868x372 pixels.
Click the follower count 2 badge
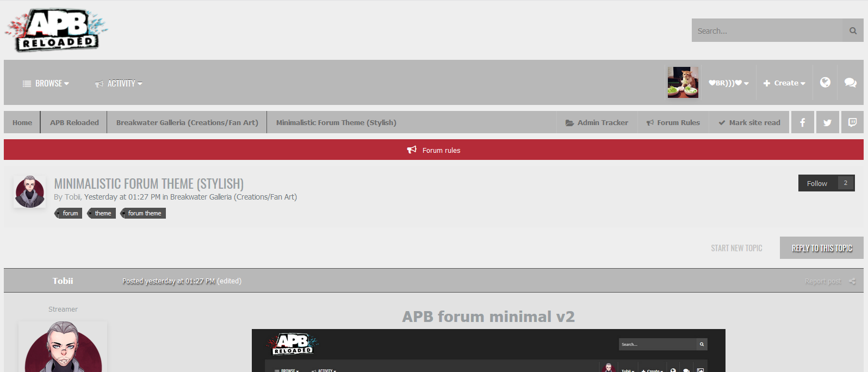[846, 183]
